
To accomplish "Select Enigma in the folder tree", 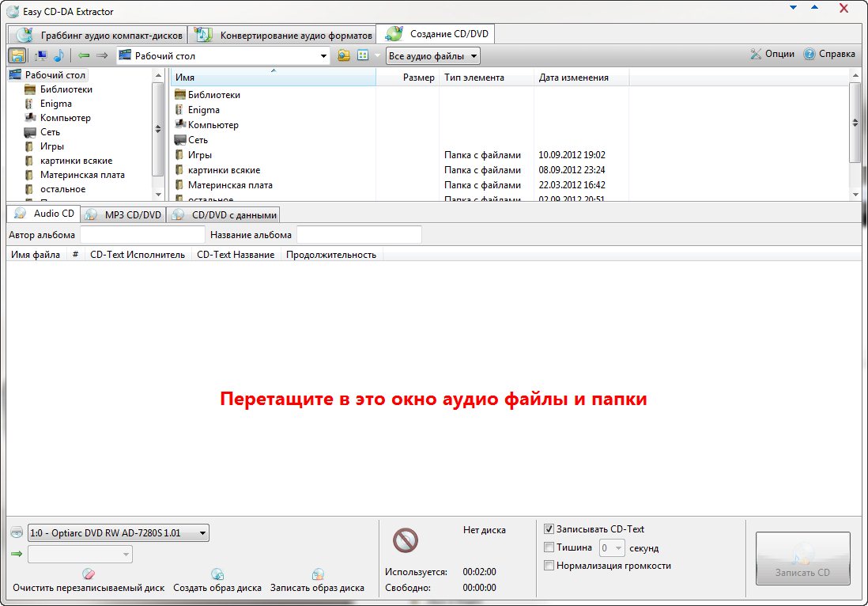I will [x=55, y=104].
